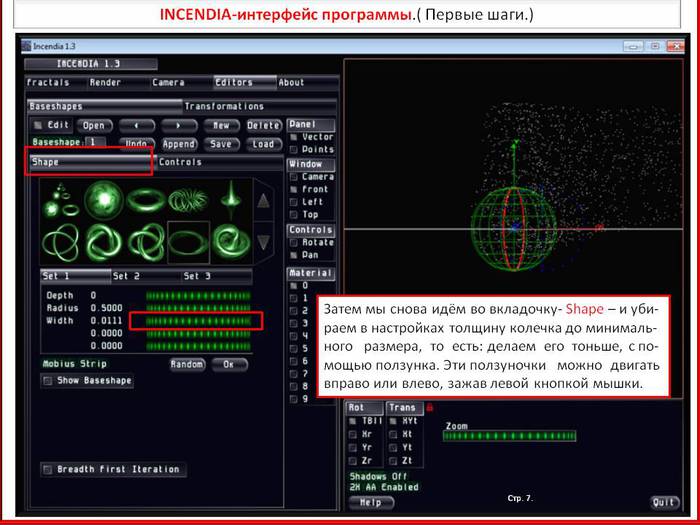The height and width of the screenshot is (525, 700).
Task: Select the Front window view
Action: tap(294, 190)
